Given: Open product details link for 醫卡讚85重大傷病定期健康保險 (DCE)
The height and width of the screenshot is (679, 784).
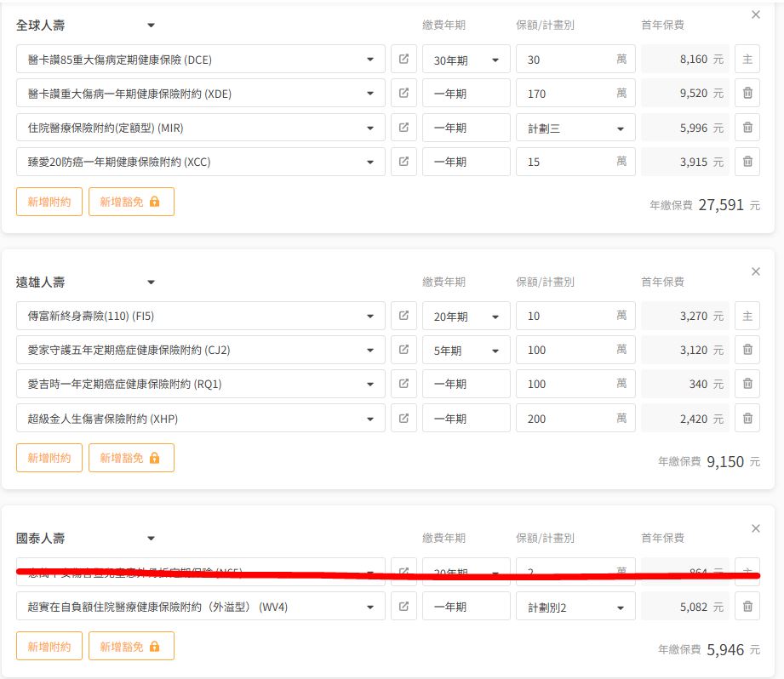Looking at the screenshot, I should (x=403, y=59).
